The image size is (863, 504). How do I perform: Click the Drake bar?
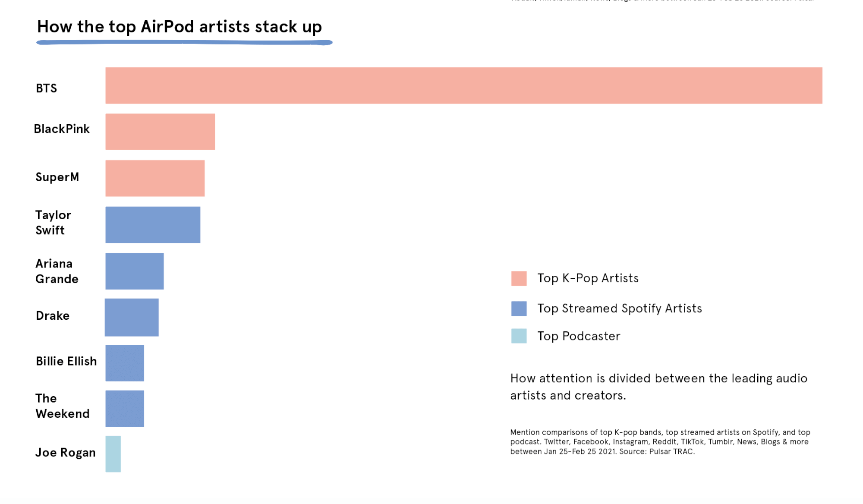(132, 317)
